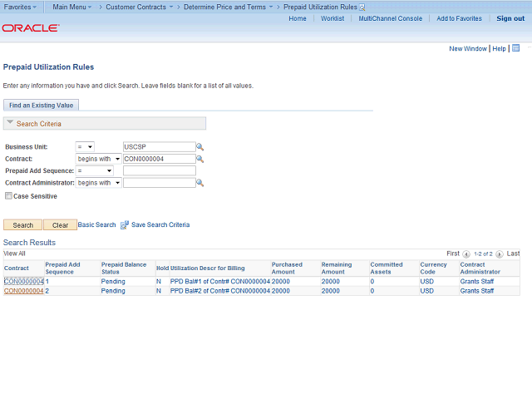Go to the Home link

pyautogui.click(x=298, y=18)
